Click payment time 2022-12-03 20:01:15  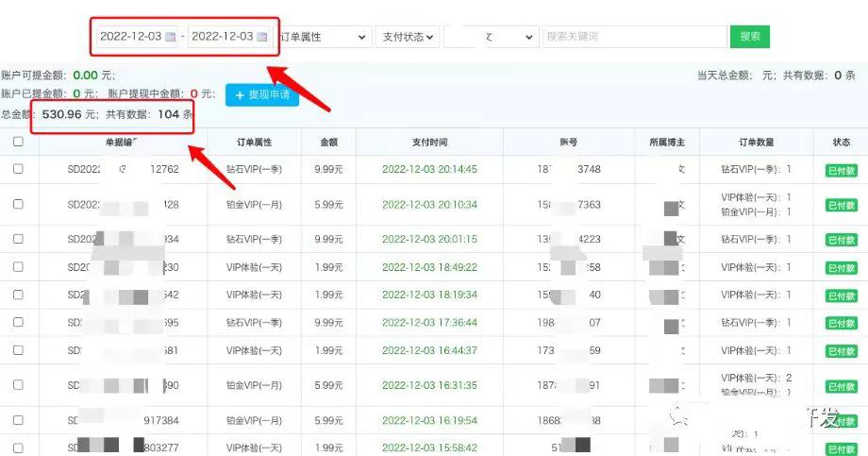point(429,240)
